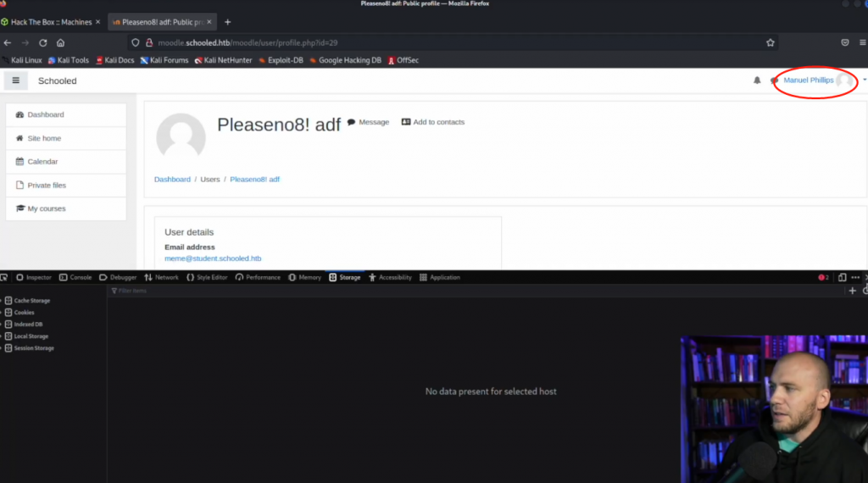Add a storage item with plus icon
Screen dimensions: 868x483
click(x=853, y=291)
